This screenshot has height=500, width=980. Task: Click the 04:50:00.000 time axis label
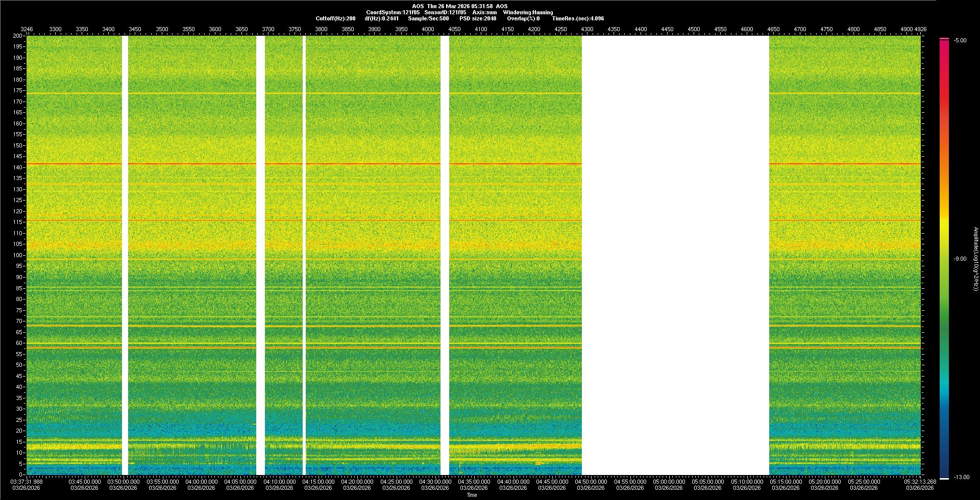(591, 482)
